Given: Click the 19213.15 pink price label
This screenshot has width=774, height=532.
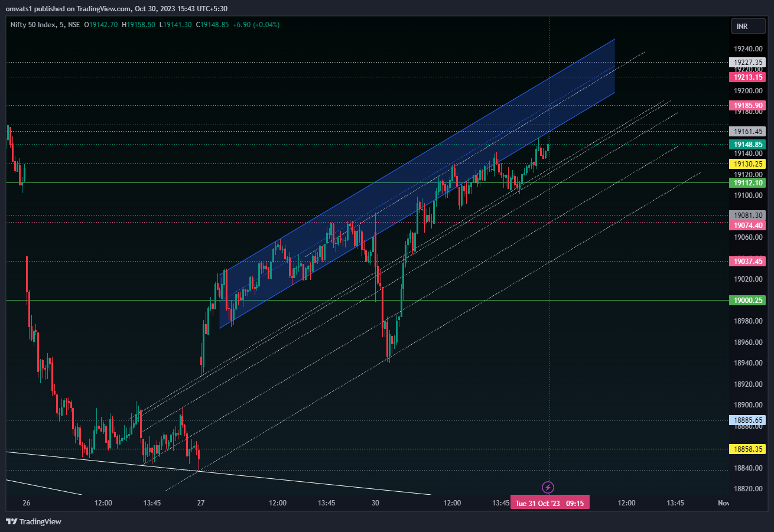Looking at the screenshot, I should click(x=747, y=77).
